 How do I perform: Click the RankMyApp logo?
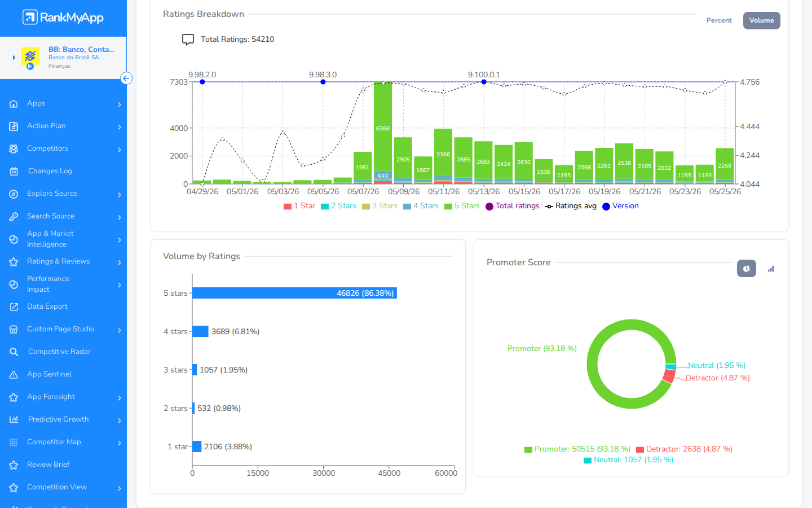[63, 17]
